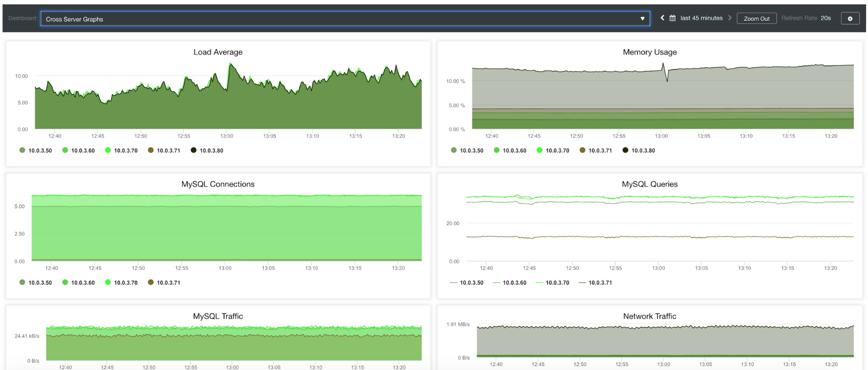The height and width of the screenshot is (370, 868).
Task: Click 10.0.3.80 color dot in Memory Usage legend
Action: (625, 150)
